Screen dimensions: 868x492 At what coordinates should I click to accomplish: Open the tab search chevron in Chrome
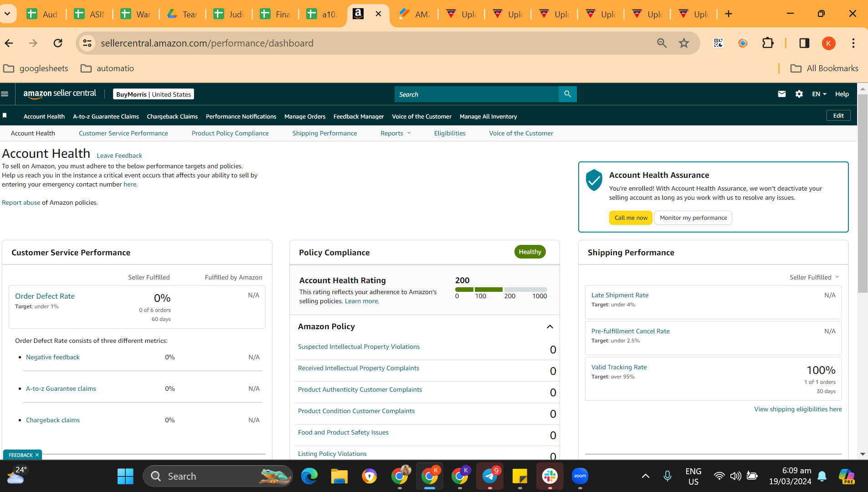tap(7, 14)
